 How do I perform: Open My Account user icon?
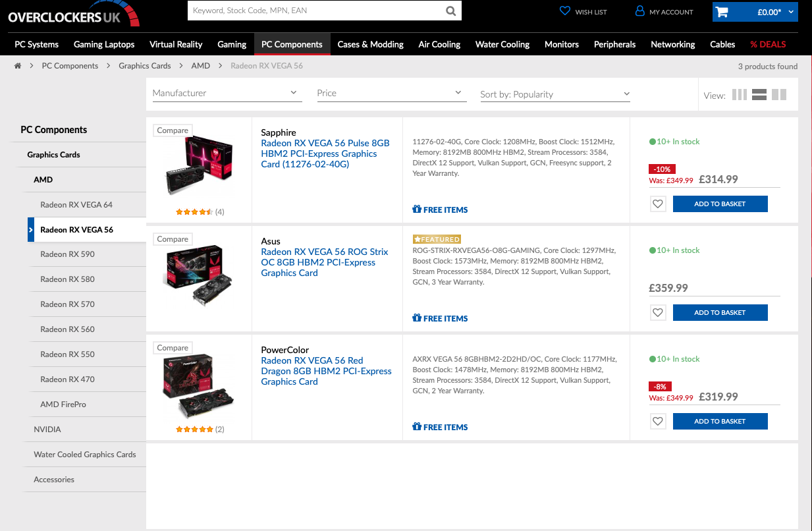click(x=639, y=11)
